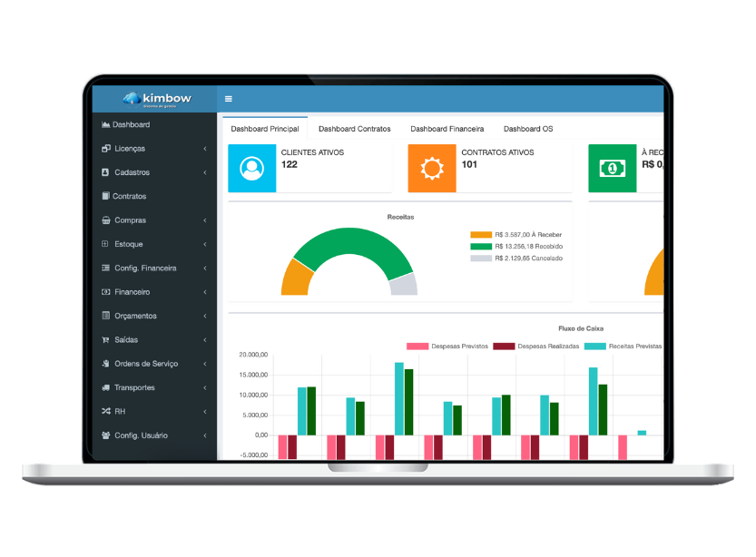This screenshot has height=557, width=756.
Task: Click the orange À Receber legend swatch
Action: pyautogui.click(x=481, y=234)
